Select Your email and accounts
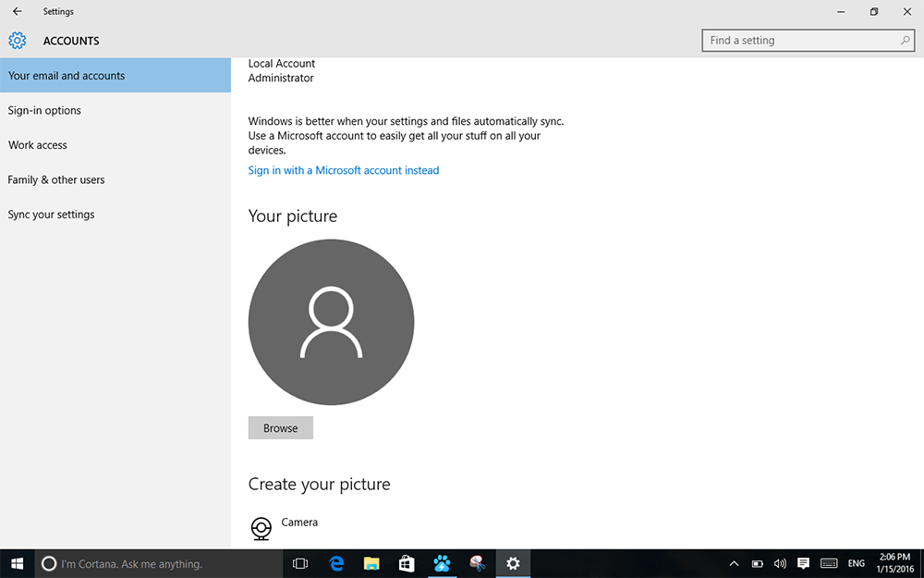Image resolution: width=924 pixels, height=578 pixels. click(x=115, y=76)
